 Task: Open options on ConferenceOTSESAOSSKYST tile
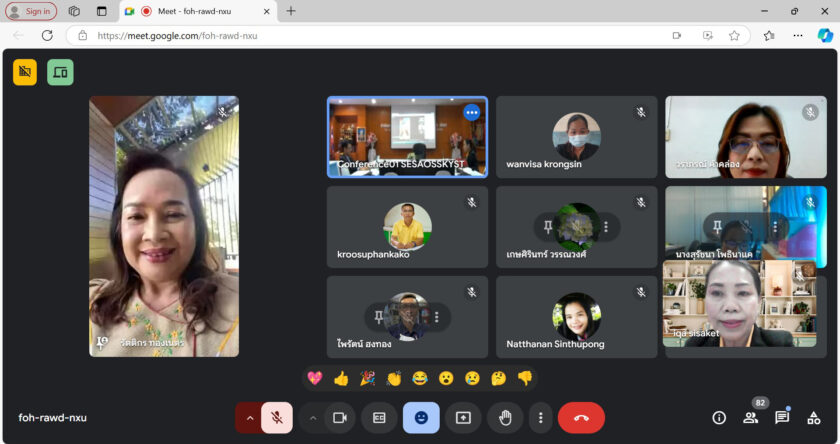471,112
